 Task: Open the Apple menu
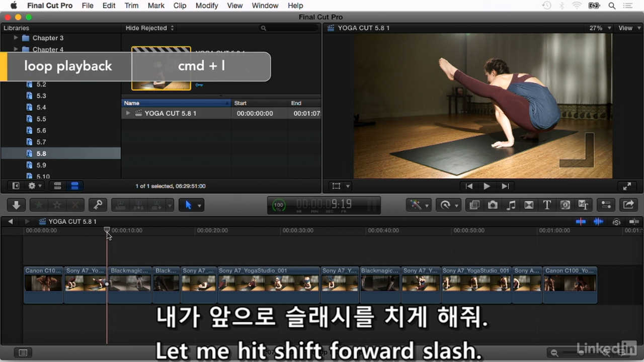pyautogui.click(x=13, y=6)
